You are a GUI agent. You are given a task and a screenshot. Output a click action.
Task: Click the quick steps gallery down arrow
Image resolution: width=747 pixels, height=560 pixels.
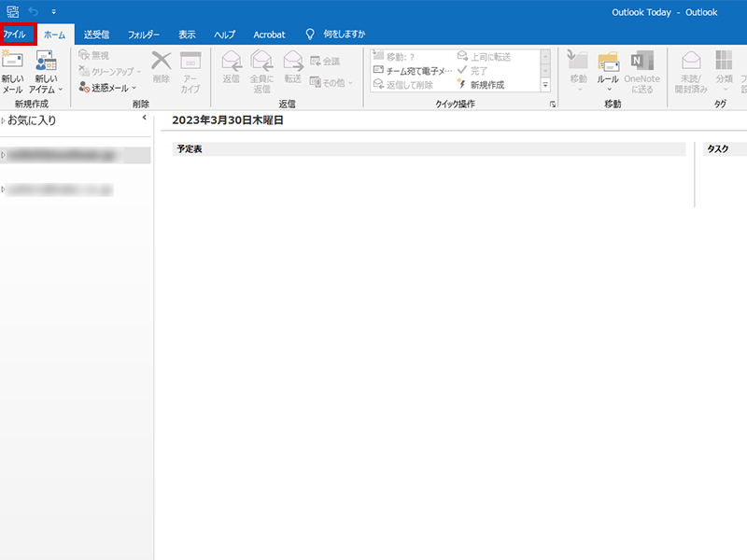545,71
